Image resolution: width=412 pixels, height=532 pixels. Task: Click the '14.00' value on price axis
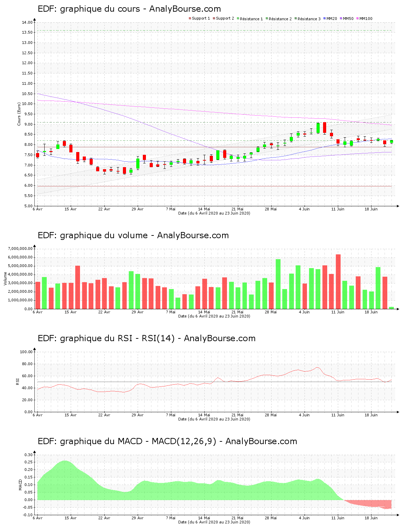click(27, 22)
